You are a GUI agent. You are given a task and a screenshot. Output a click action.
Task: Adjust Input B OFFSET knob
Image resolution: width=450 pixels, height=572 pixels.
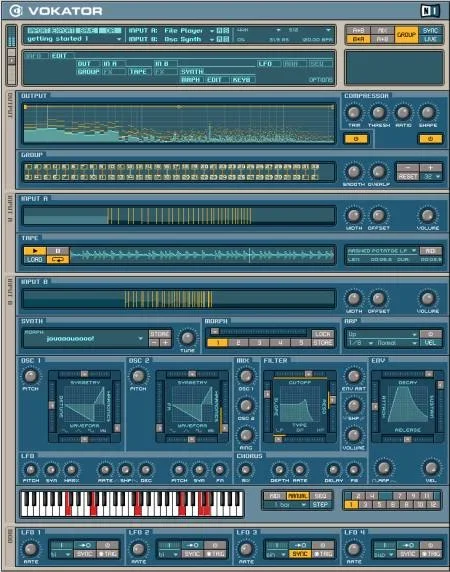coord(379,299)
